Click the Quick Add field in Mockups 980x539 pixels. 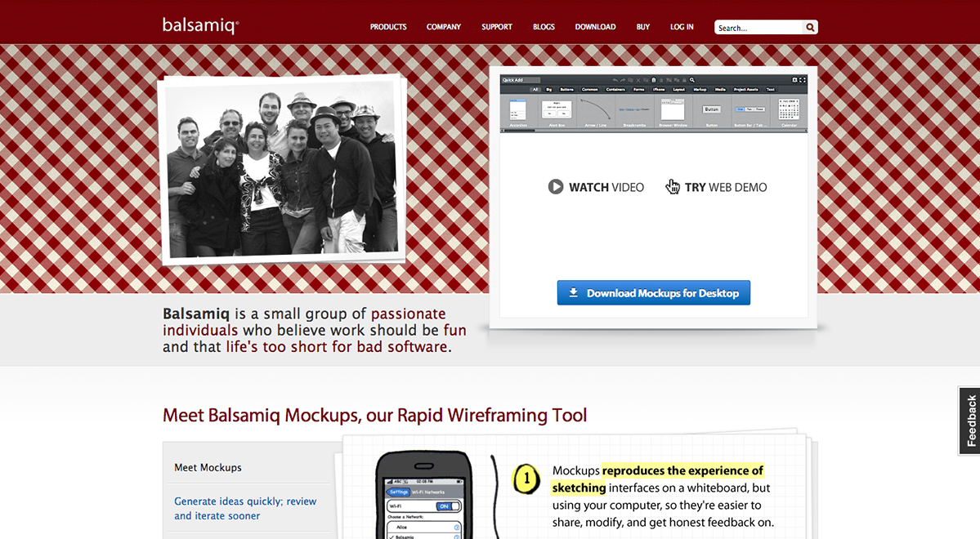[x=521, y=80]
